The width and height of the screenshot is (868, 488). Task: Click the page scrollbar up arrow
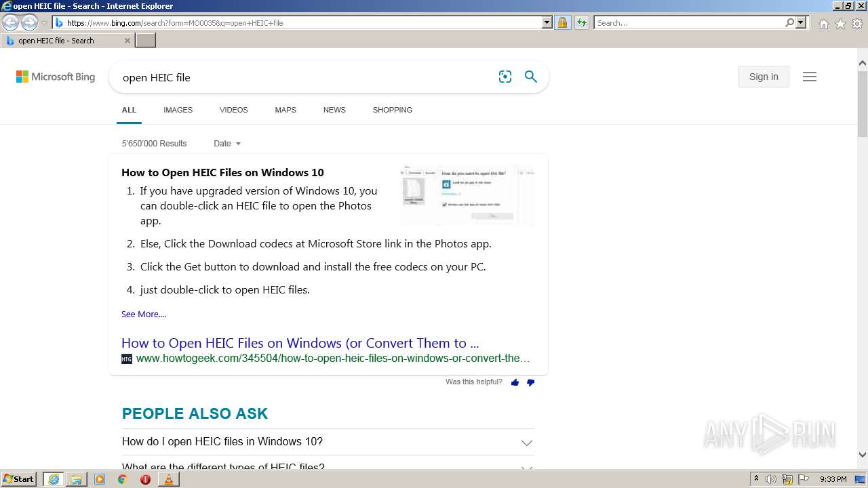click(x=863, y=64)
